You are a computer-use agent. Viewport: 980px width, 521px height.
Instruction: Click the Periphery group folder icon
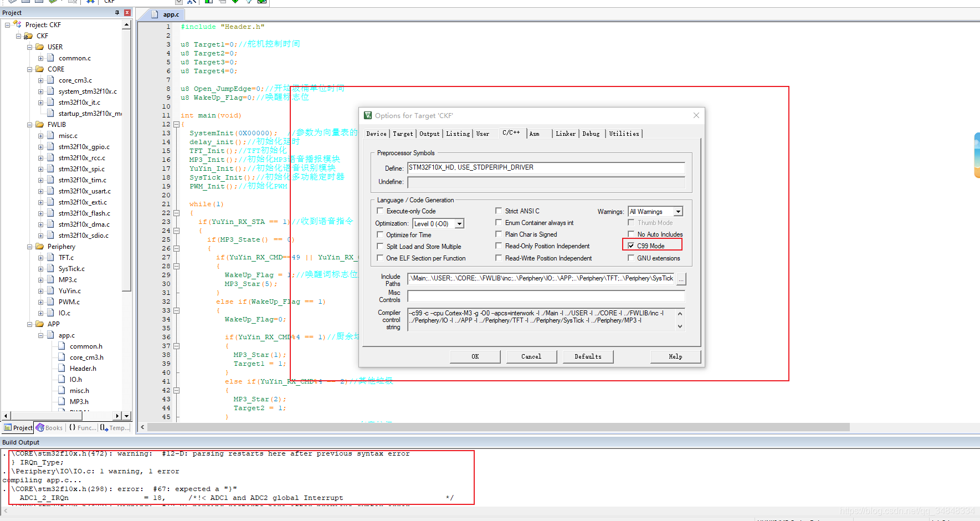click(x=39, y=246)
